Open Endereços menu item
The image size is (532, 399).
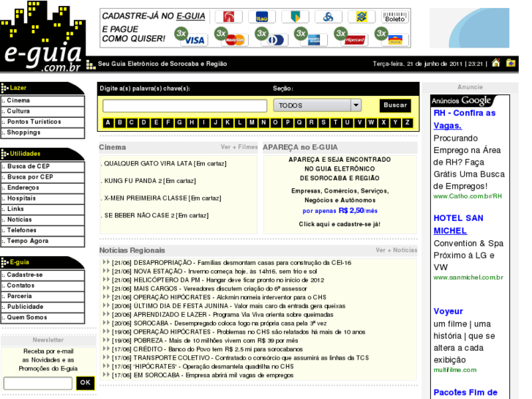(x=42, y=187)
